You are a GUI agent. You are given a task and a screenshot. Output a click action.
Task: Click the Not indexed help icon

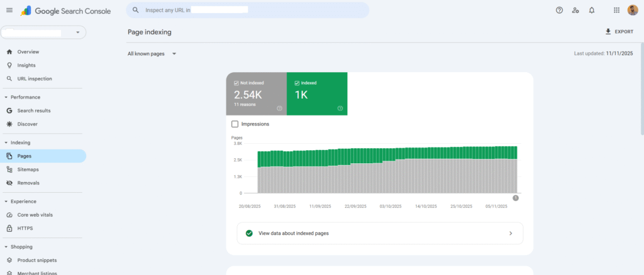tap(279, 108)
